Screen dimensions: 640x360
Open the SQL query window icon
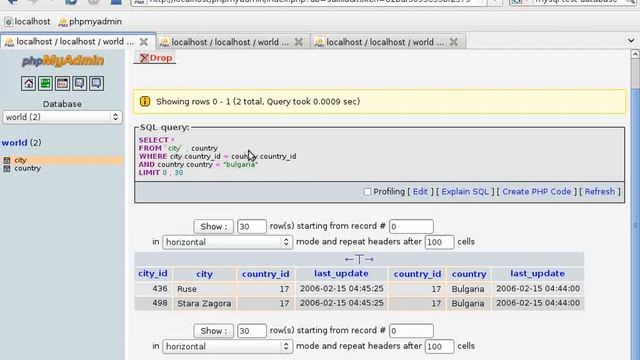[x=62, y=84]
